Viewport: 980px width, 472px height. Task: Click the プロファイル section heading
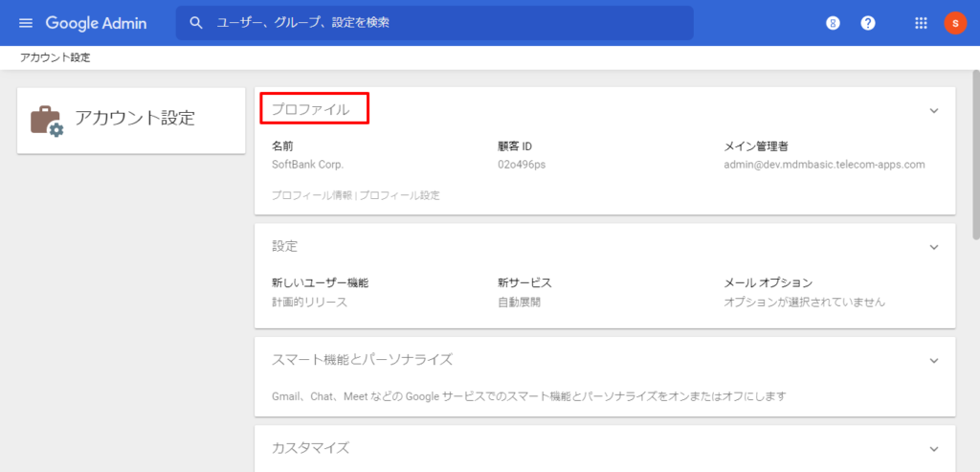click(x=311, y=110)
